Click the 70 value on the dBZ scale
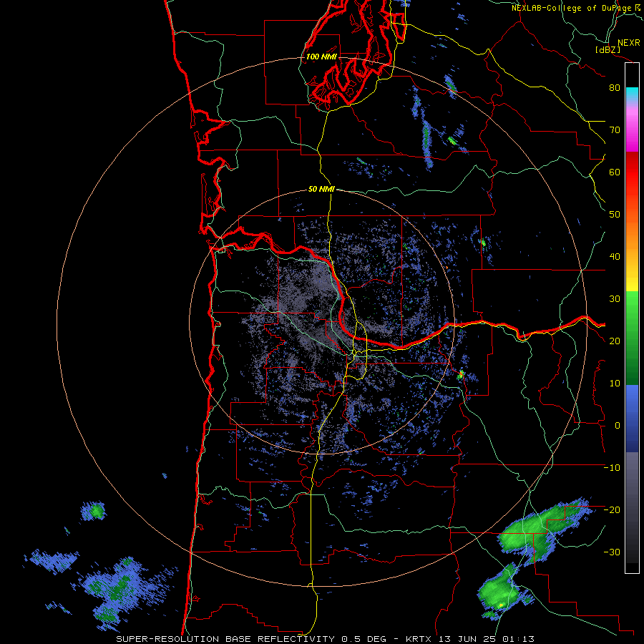The image size is (644, 644). tap(615, 130)
